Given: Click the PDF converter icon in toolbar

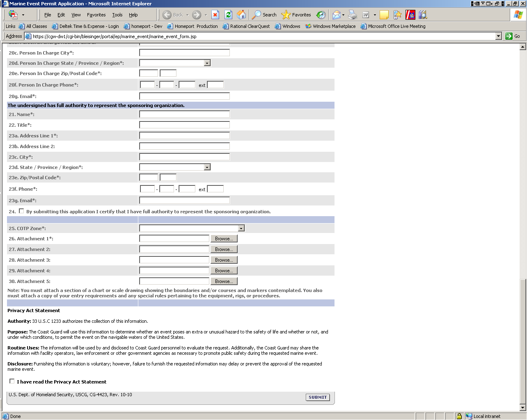Looking at the screenshot, I should (13, 15).
